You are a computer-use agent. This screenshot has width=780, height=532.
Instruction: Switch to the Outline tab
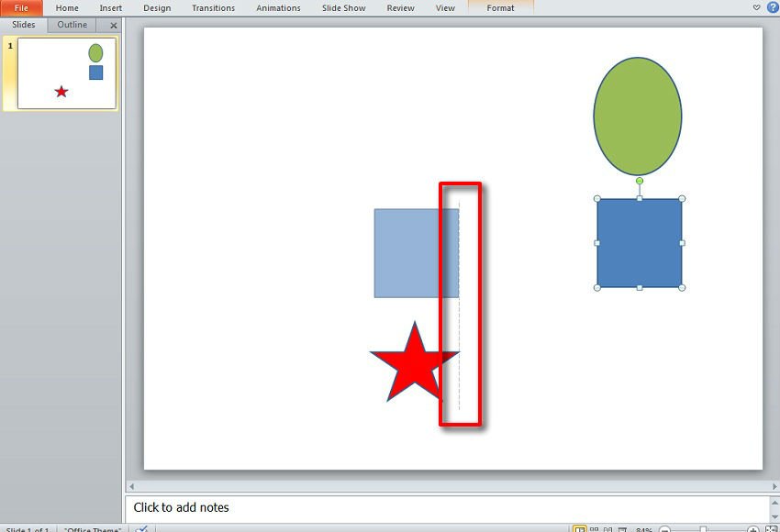pos(72,25)
